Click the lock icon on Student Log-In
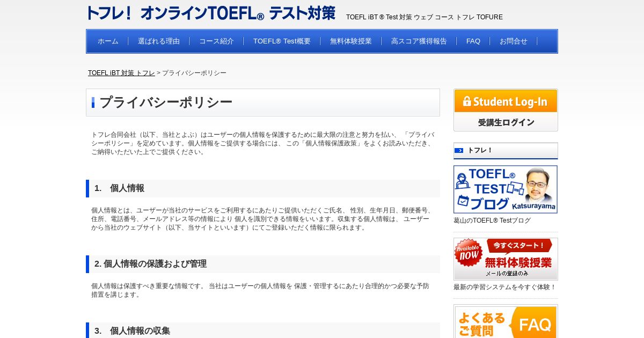The image size is (644, 338). (467, 101)
